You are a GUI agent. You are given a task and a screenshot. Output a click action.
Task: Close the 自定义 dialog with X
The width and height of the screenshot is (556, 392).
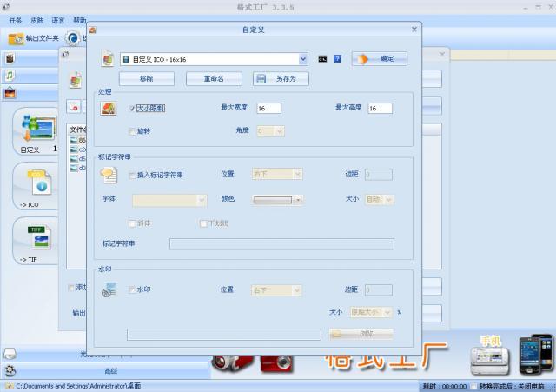pyautogui.click(x=414, y=30)
